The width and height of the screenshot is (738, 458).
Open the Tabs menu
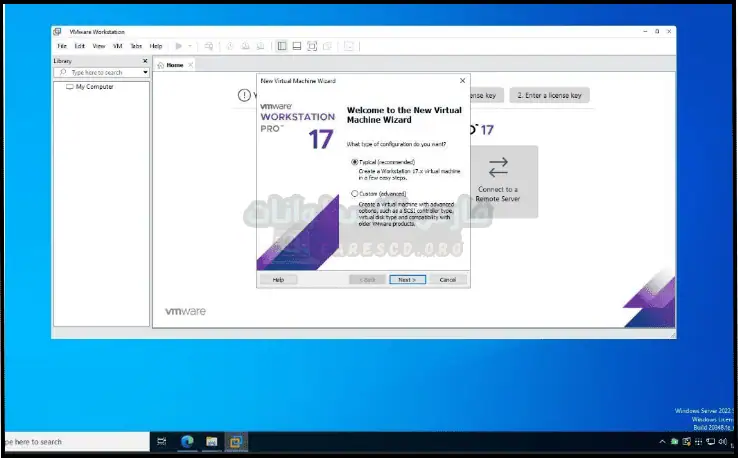(x=135, y=46)
